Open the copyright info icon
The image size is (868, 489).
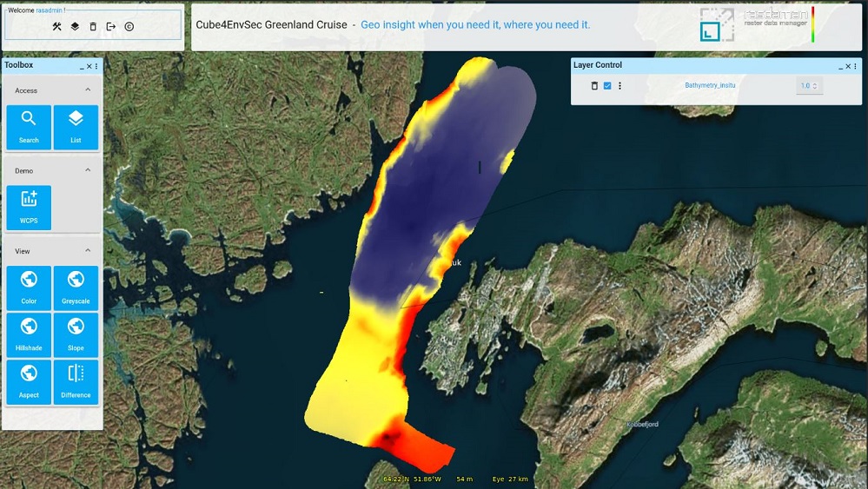(129, 27)
